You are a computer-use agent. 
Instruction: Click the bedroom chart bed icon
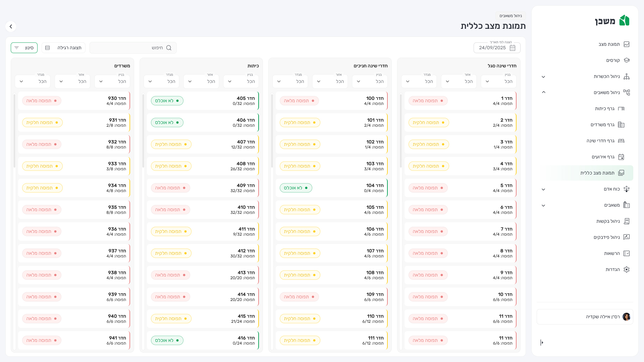tap(621, 141)
